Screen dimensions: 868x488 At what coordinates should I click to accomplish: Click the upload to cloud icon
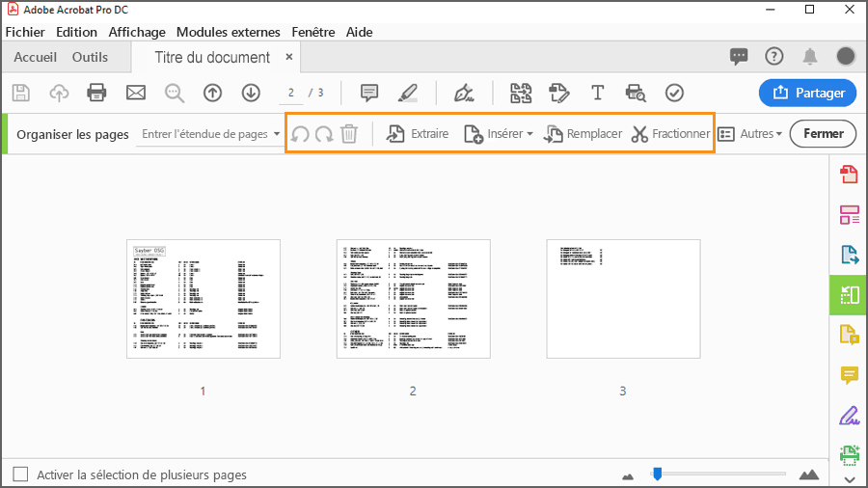[x=59, y=93]
